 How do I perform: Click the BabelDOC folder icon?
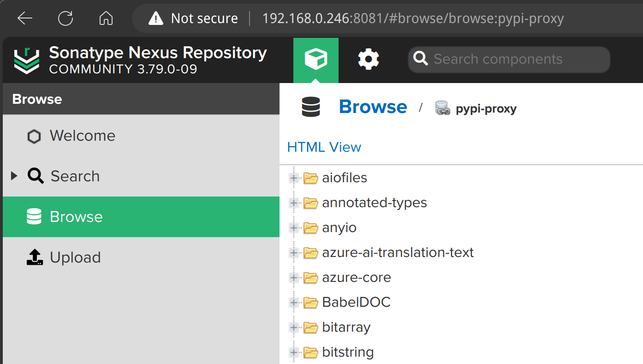(x=311, y=303)
